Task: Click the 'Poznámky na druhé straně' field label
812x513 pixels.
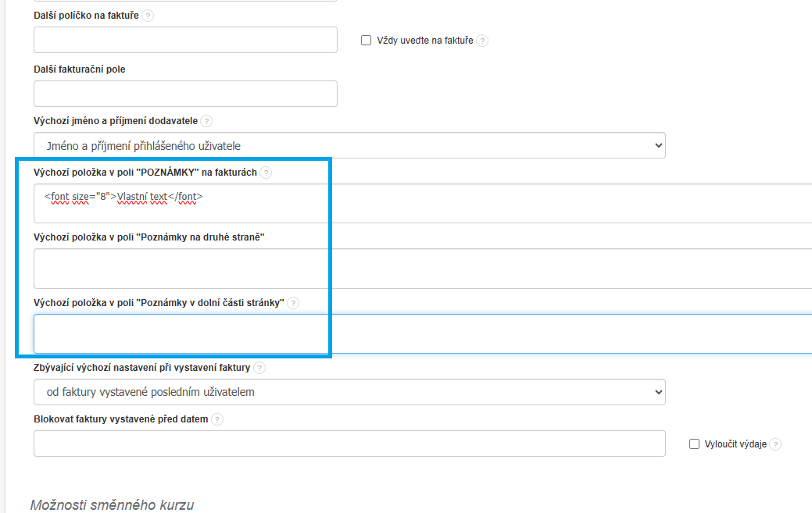Action: click(148, 237)
